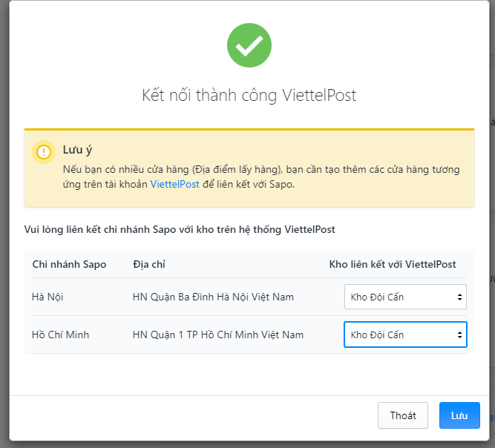Click the Chi nhánh Sapo column header
The height and width of the screenshot is (448, 495).
(69, 264)
